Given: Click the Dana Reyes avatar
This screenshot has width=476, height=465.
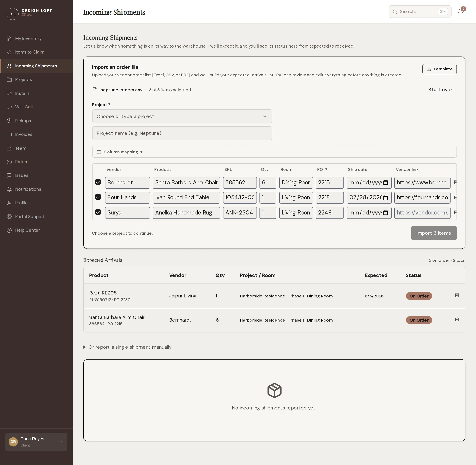Looking at the screenshot, I should pos(13,442).
